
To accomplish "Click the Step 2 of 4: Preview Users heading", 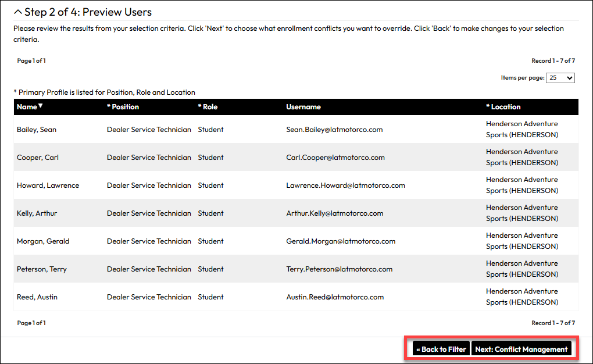I will (88, 12).
